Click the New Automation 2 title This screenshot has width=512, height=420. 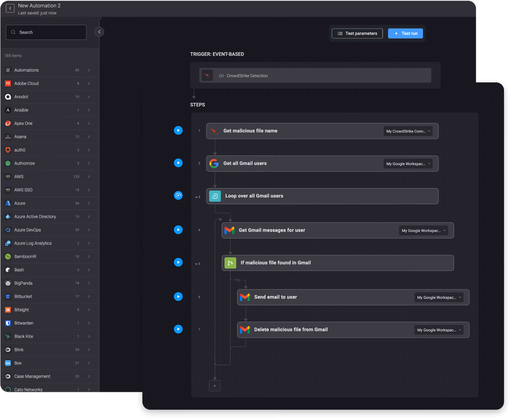coord(39,6)
